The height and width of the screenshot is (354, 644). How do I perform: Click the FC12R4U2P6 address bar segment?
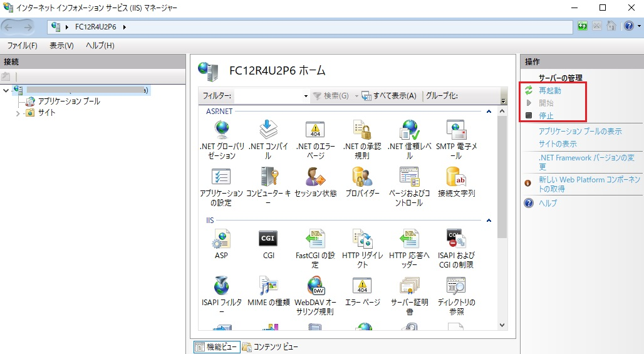click(95, 27)
